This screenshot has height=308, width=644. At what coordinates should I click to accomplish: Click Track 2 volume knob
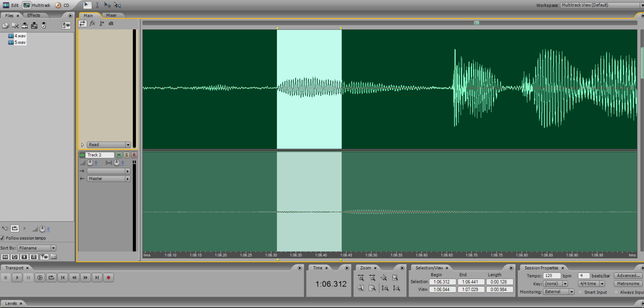(x=90, y=163)
